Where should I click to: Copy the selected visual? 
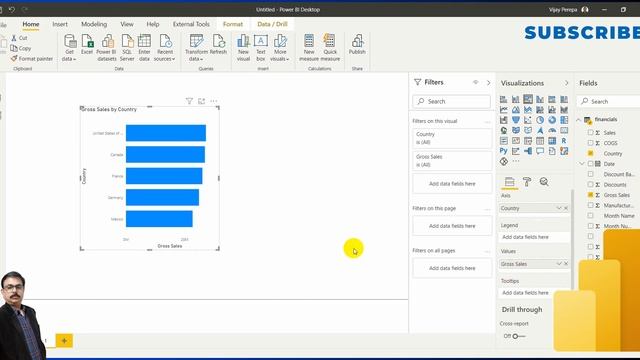[x=21, y=48]
